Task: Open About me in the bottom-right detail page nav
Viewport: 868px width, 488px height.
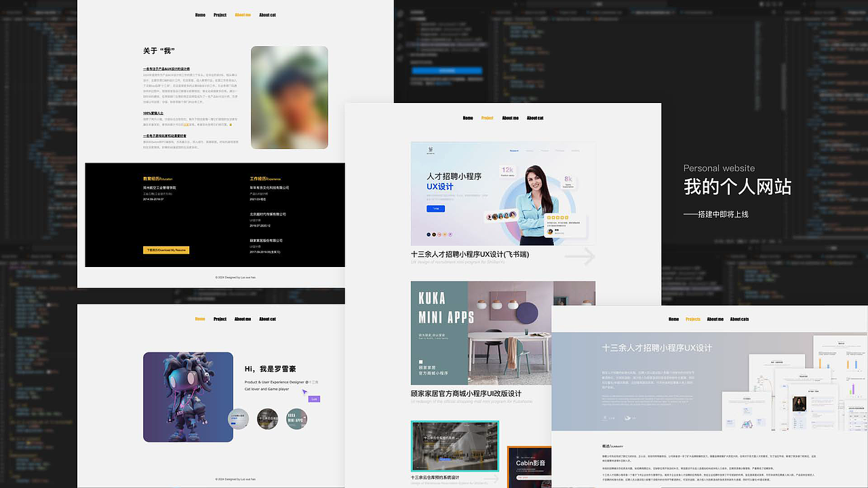Action: click(715, 319)
